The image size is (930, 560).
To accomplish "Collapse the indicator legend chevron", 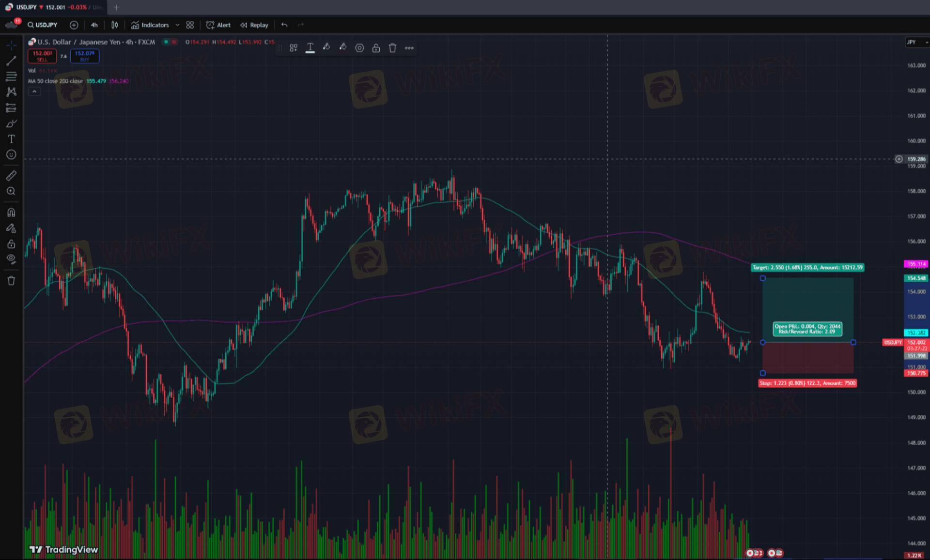I will click(x=34, y=91).
